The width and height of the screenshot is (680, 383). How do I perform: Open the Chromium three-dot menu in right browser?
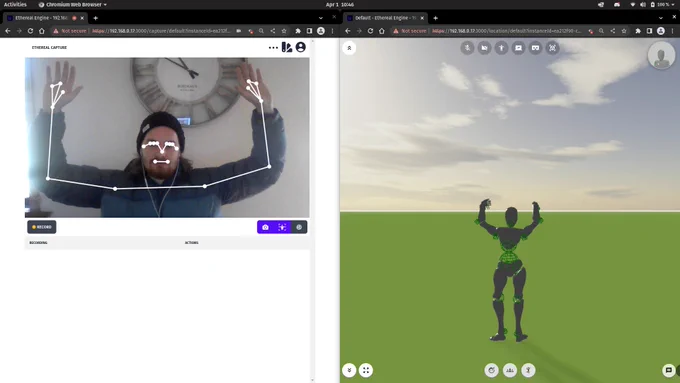click(x=673, y=31)
